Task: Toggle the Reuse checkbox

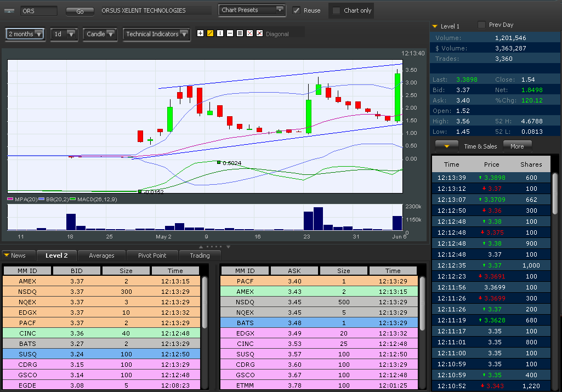Action: [x=297, y=10]
